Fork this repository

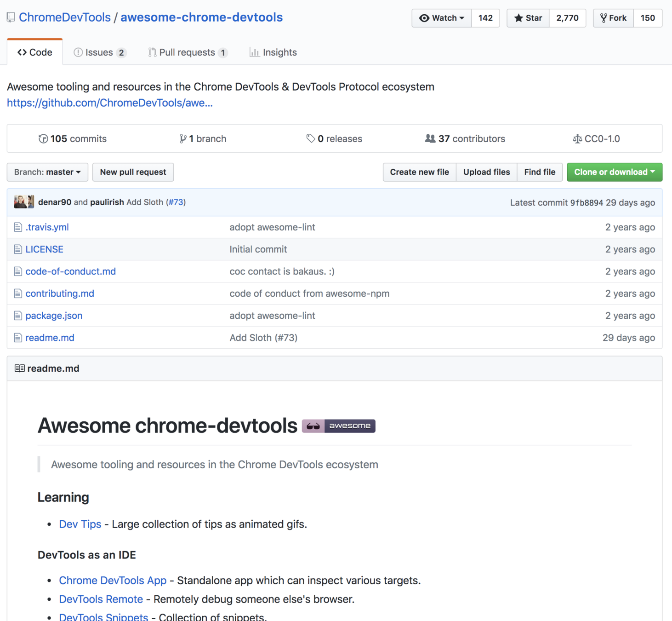[614, 18]
